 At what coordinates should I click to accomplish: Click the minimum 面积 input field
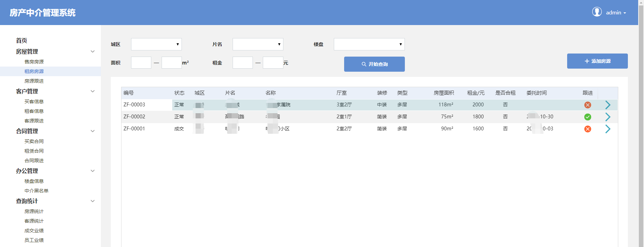141,63
